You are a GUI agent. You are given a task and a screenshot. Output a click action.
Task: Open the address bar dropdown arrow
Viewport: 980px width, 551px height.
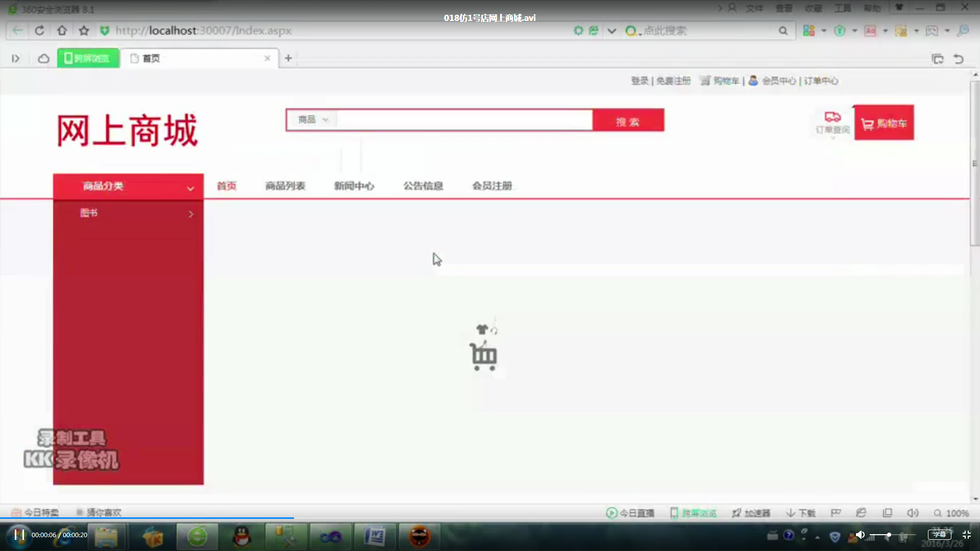611,31
